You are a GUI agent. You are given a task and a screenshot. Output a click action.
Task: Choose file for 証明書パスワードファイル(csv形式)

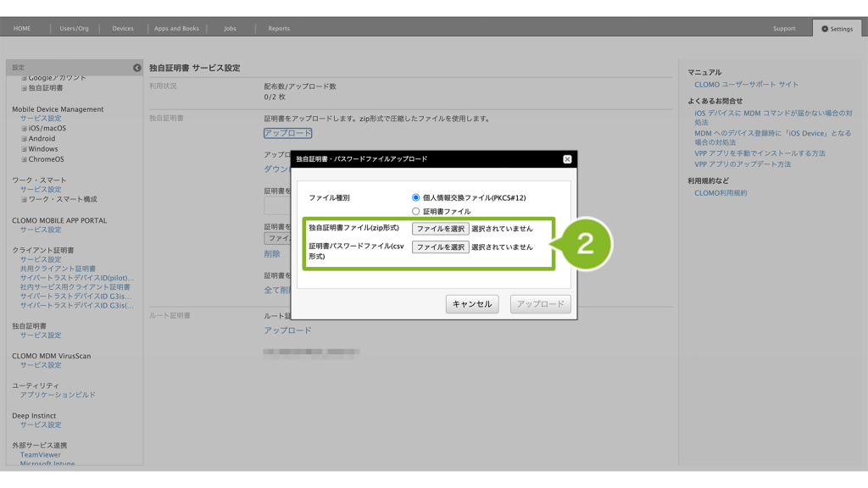tap(440, 247)
